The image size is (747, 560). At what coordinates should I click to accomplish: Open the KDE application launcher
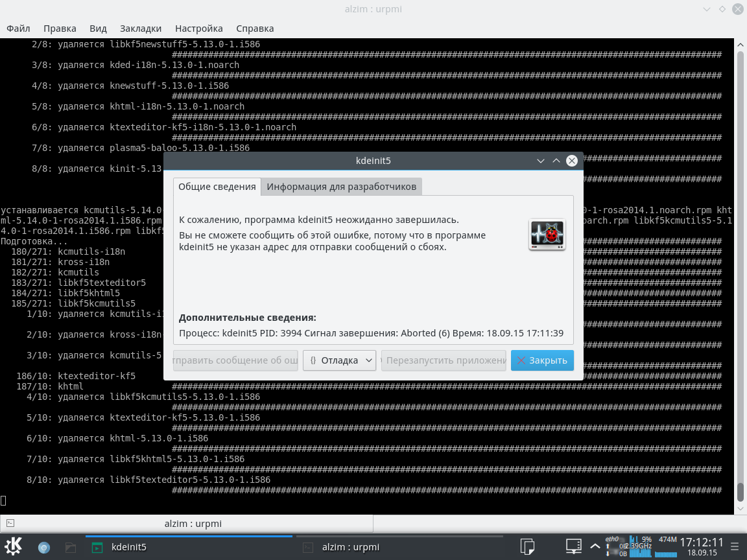(14, 546)
